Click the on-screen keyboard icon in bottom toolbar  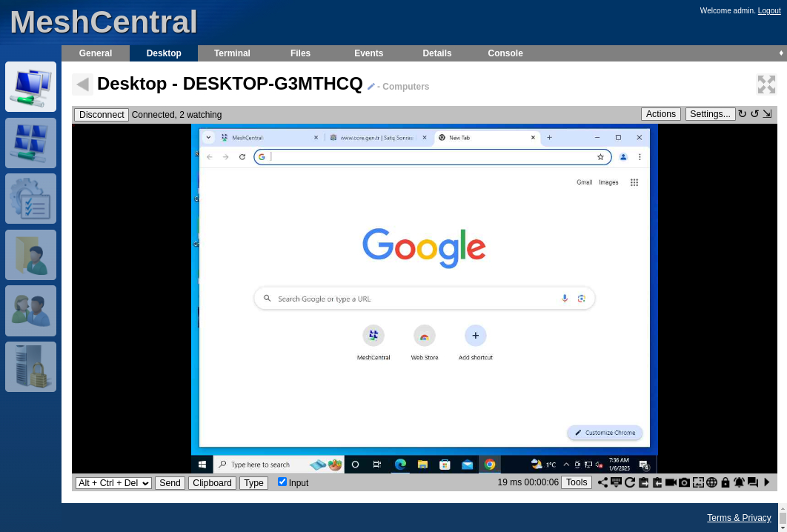pyautogui.click(x=617, y=482)
